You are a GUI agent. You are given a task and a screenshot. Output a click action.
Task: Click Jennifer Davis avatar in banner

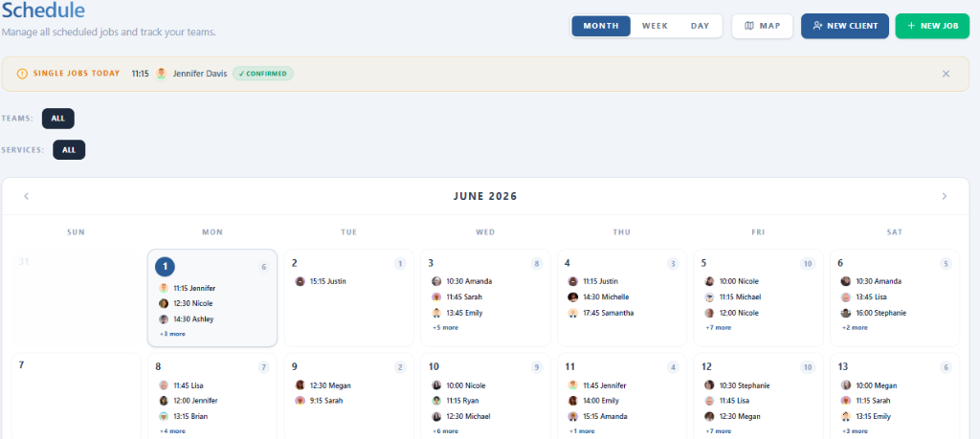pos(161,74)
